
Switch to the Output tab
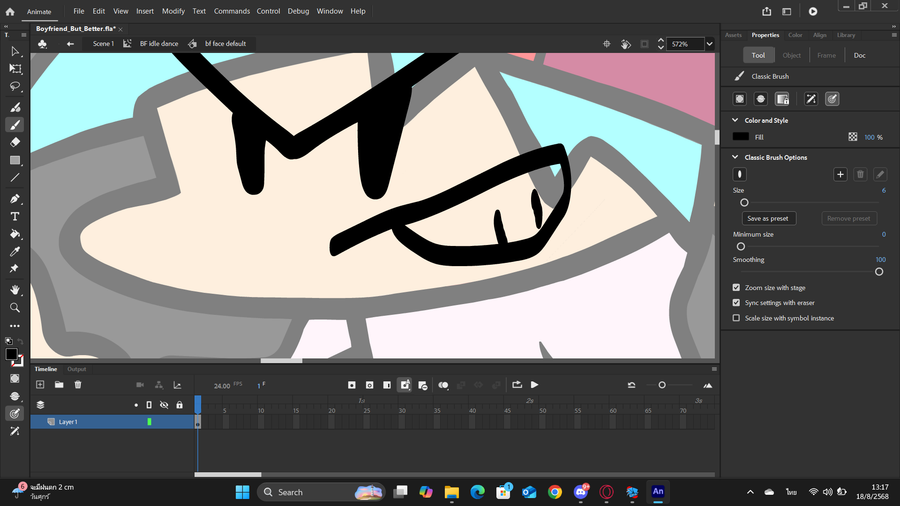76,369
